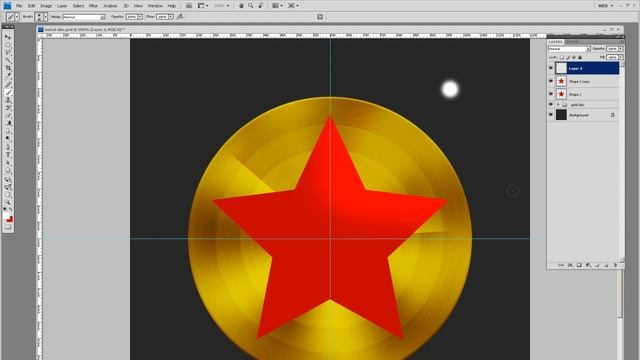Hide the gold disc group eye

click(x=551, y=104)
